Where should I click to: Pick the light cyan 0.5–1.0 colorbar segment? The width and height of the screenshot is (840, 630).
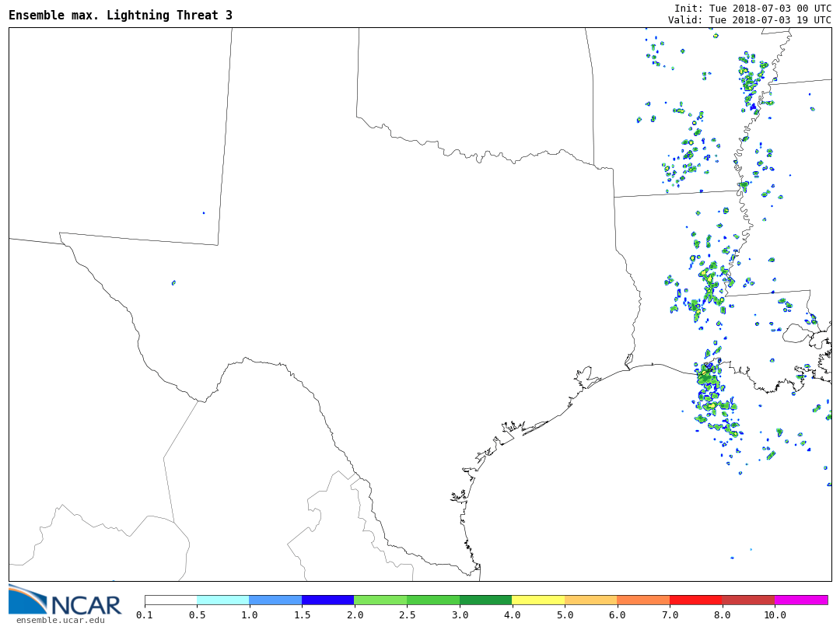click(x=223, y=600)
